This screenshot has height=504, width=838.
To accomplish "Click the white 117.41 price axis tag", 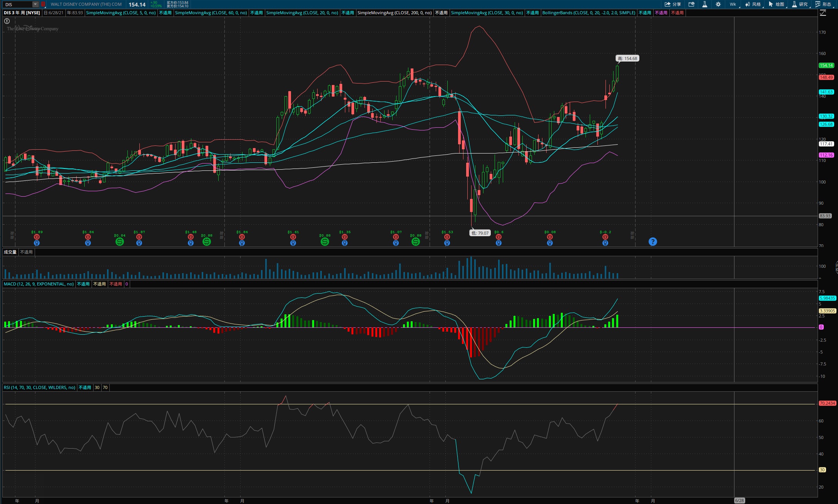I will tap(826, 144).
